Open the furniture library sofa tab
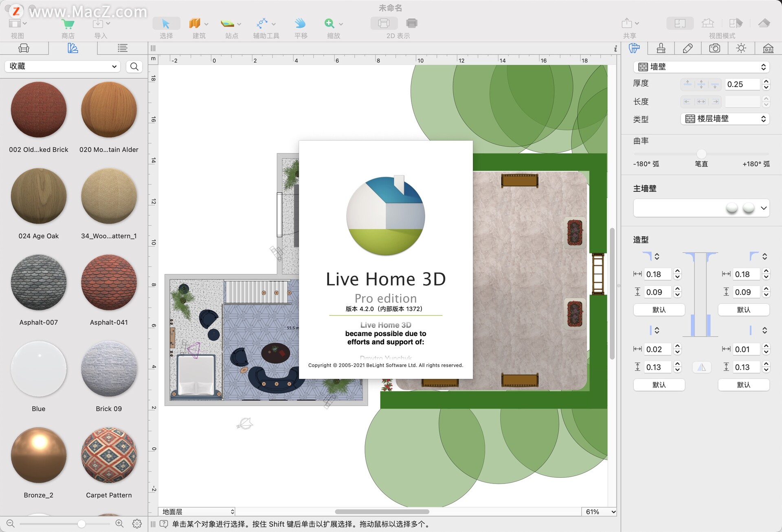The width and height of the screenshot is (782, 532). [x=24, y=48]
